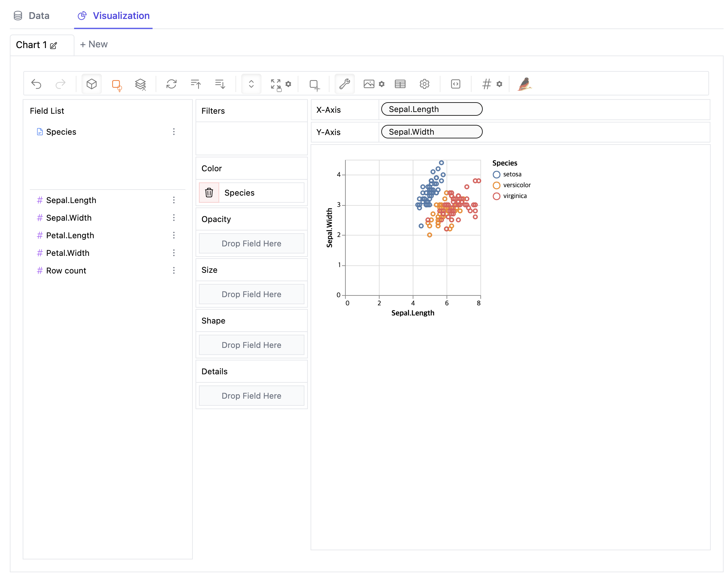Remove Species from Color using trash

click(209, 193)
